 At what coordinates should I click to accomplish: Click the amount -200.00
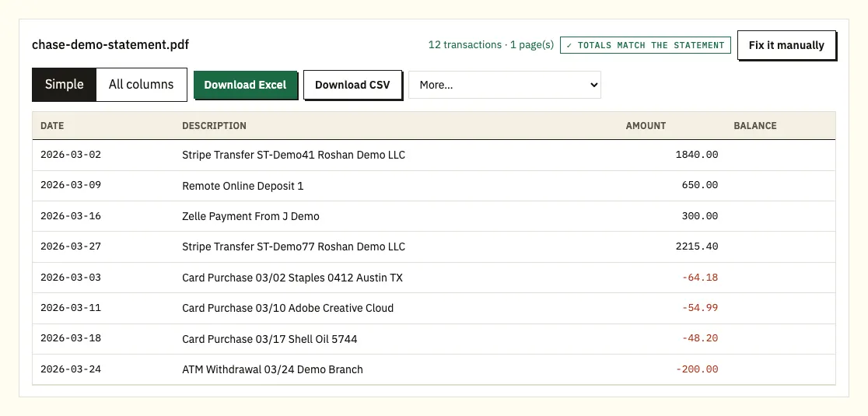tap(696, 369)
